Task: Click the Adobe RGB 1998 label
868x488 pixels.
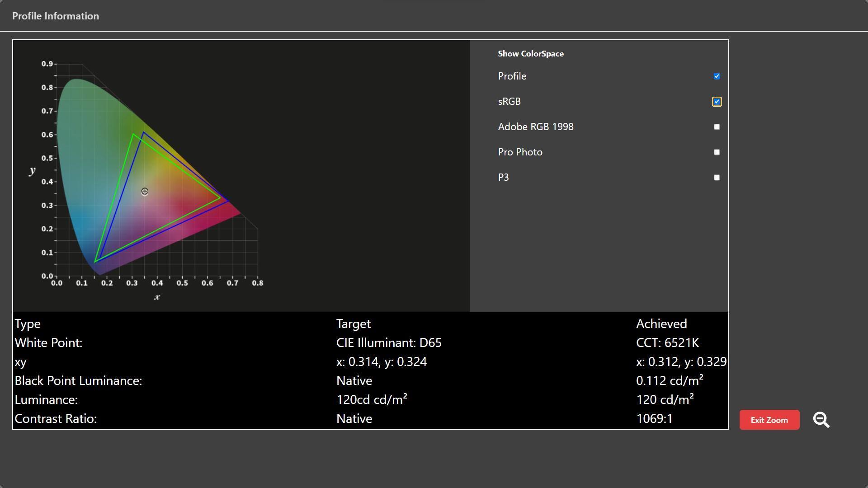Action: [535, 127]
